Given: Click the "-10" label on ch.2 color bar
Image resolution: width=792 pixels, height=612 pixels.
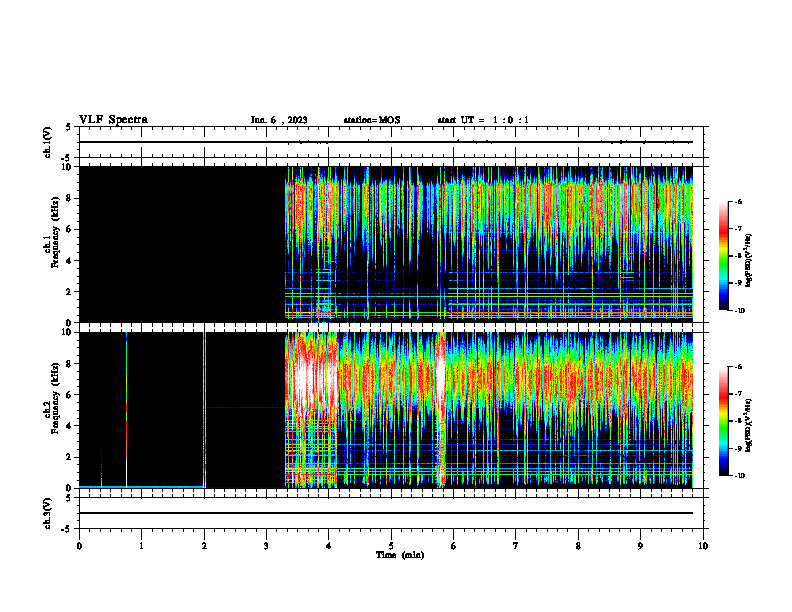Looking at the screenshot, I should [x=739, y=476].
